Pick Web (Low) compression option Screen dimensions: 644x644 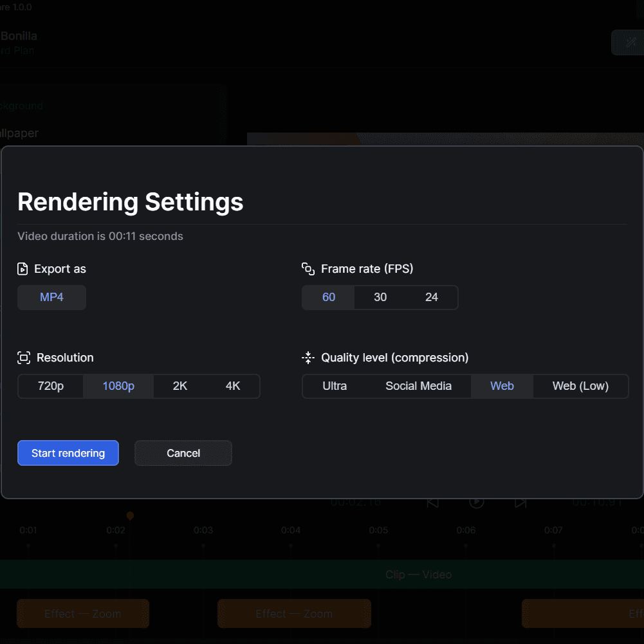click(580, 386)
